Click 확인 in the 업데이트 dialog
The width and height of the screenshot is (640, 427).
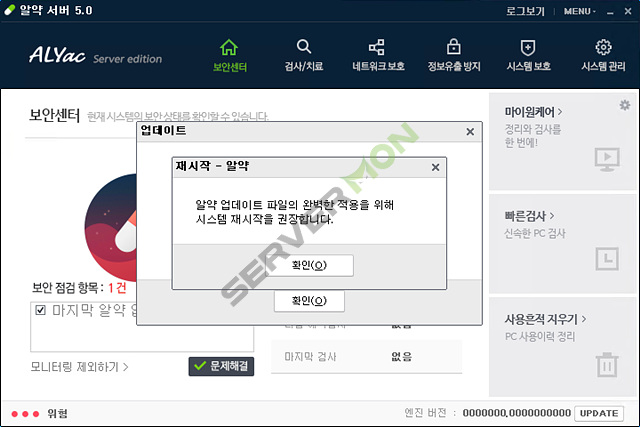pos(309,301)
